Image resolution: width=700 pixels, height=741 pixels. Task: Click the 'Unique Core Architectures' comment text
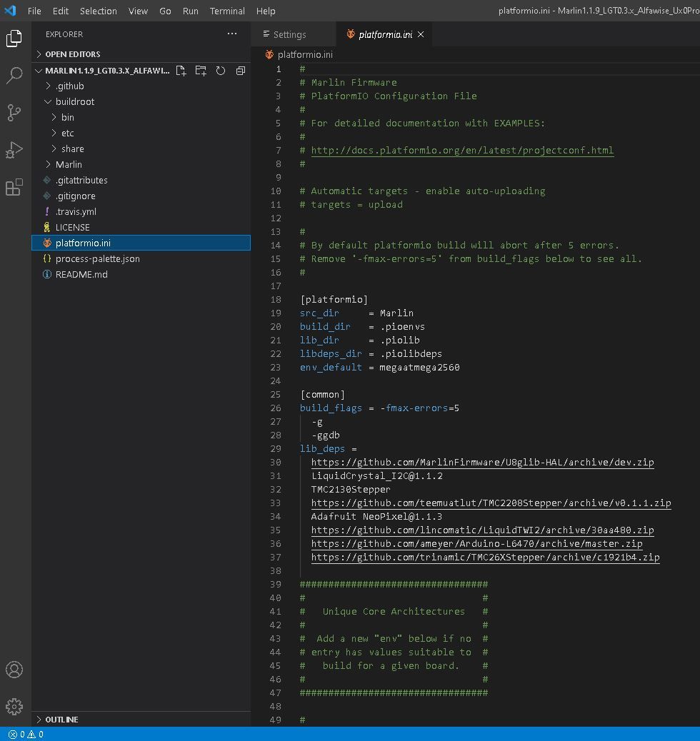tap(394, 612)
